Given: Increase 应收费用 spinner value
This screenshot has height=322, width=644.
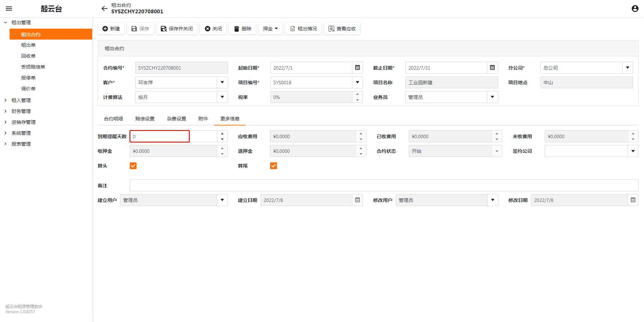Looking at the screenshot, I should click(x=361, y=134).
